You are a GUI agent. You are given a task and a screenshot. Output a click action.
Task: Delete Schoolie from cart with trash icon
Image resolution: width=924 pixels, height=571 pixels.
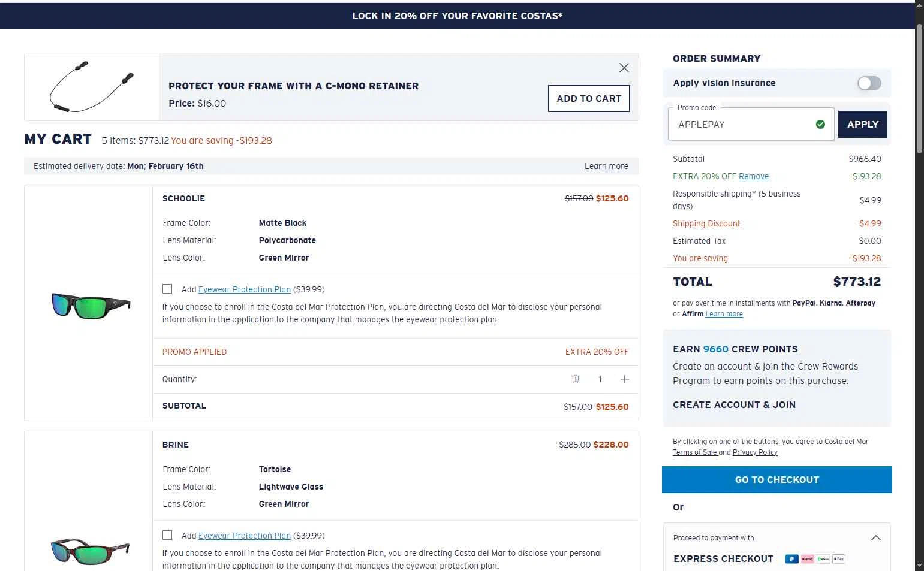tap(576, 379)
